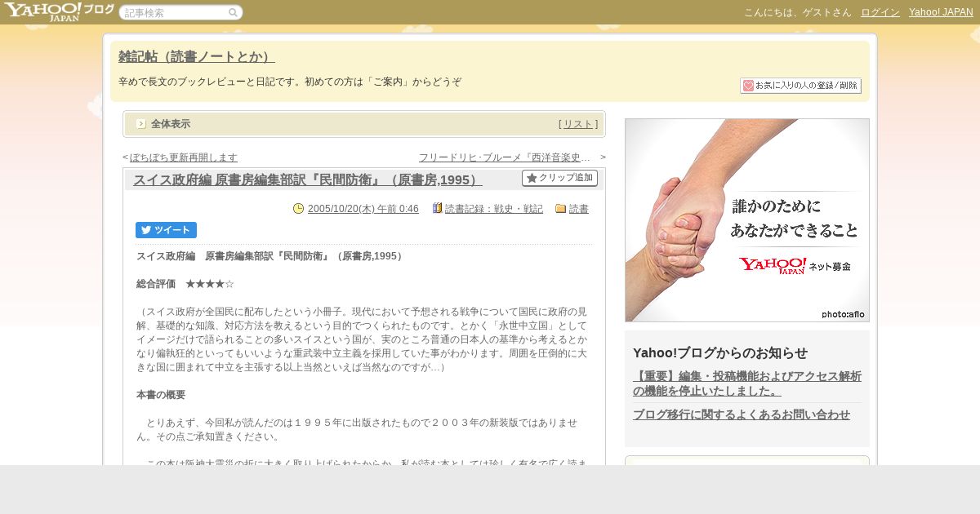Expand the 全体表示 arrow icon
The image size is (980, 514).
coord(141,124)
